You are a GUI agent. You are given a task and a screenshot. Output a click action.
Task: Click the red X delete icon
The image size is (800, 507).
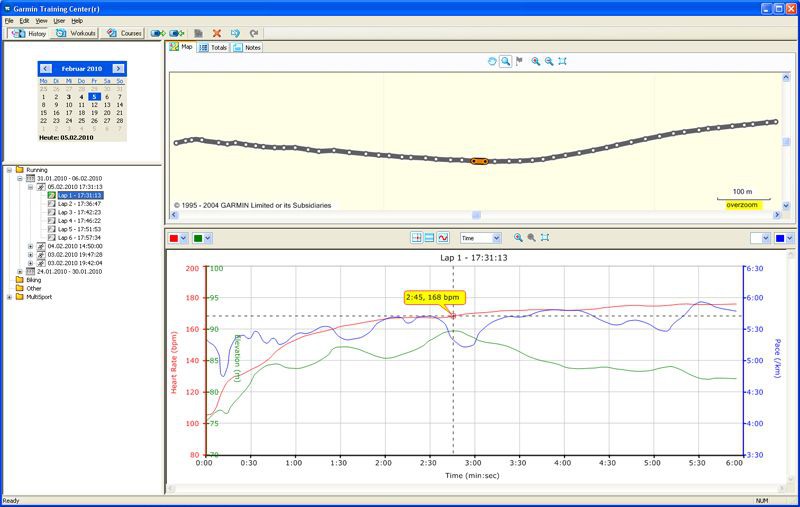pyautogui.click(x=217, y=33)
